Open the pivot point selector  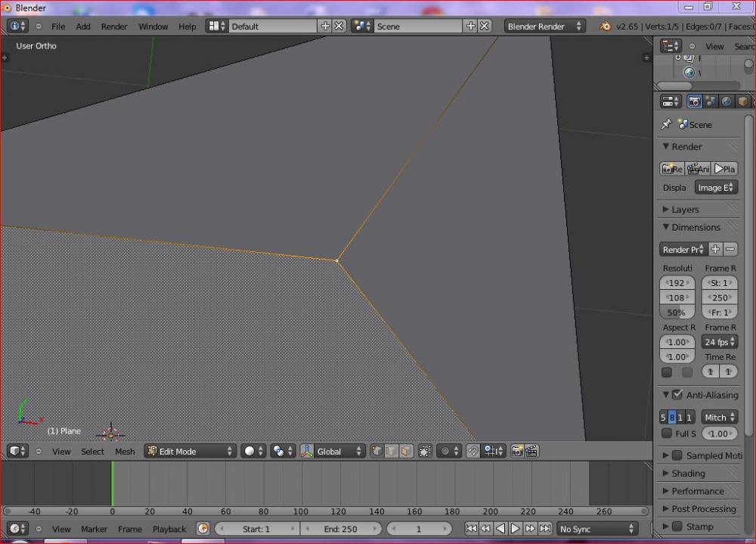pos(283,451)
